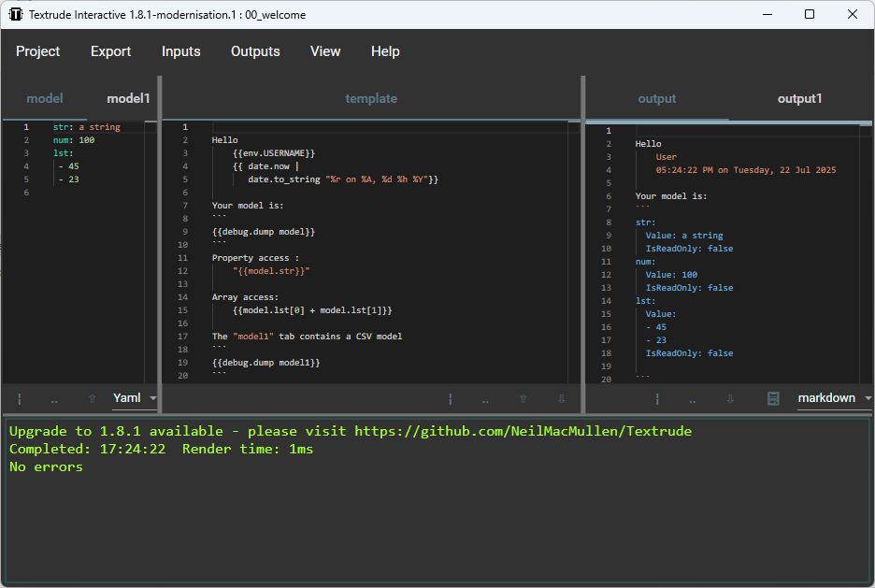Maximize the Textrude window
Viewport: 875px width, 588px height.
pyautogui.click(x=810, y=15)
